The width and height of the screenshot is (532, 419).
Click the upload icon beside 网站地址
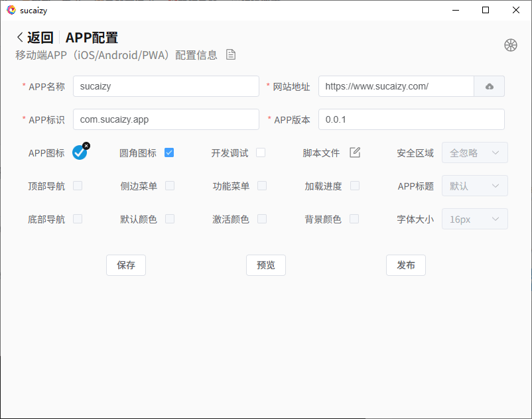point(490,86)
